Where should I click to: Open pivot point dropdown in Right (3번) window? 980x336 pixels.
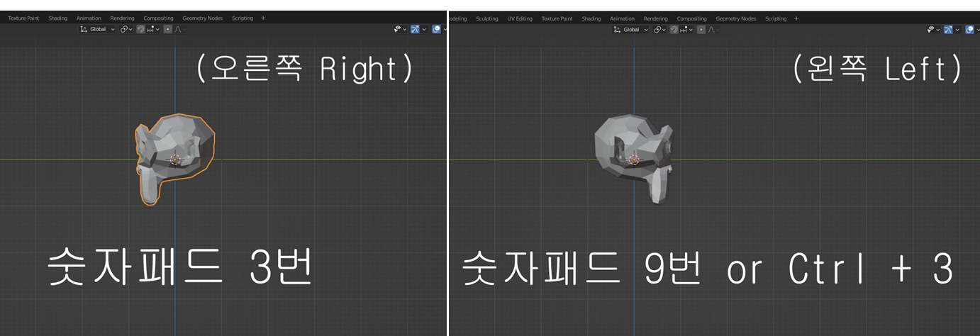tap(126, 29)
